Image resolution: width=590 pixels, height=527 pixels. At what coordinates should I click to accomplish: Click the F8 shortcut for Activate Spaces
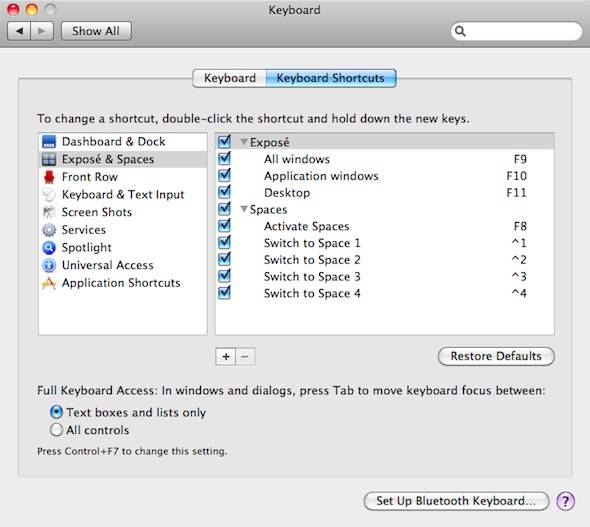coord(520,226)
